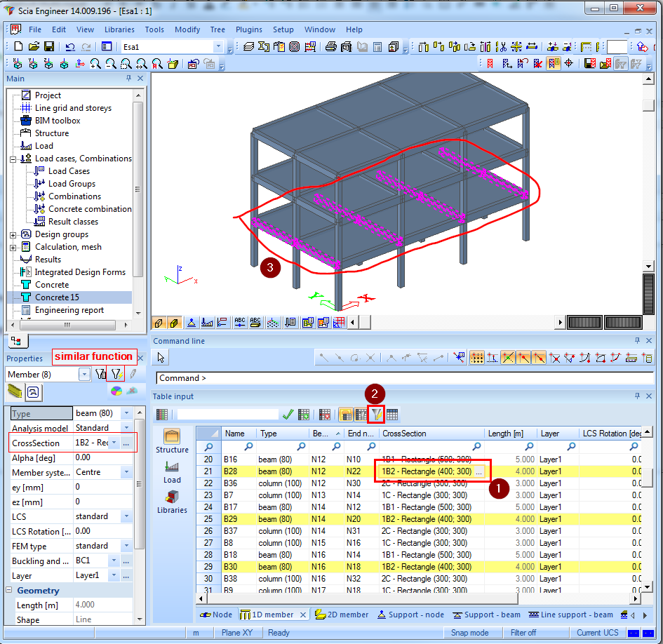This screenshot has height=644, width=663.
Task: Click the ellipsis button beside Layer1 in Properties
Action: [126, 575]
